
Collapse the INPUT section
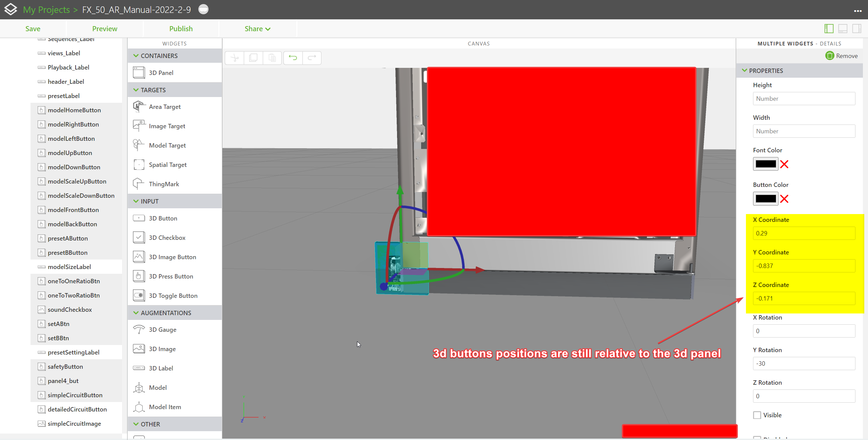point(135,201)
